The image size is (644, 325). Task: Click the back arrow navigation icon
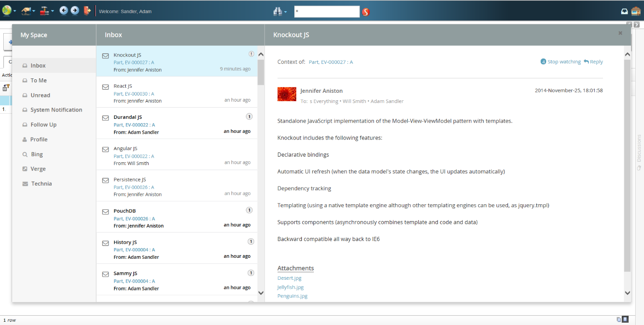[63, 11]
